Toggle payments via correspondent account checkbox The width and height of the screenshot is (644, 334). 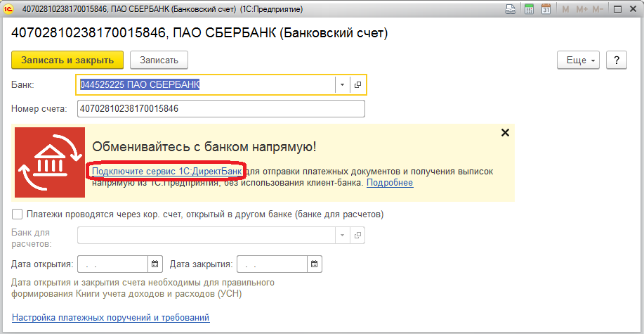[18, 214]
